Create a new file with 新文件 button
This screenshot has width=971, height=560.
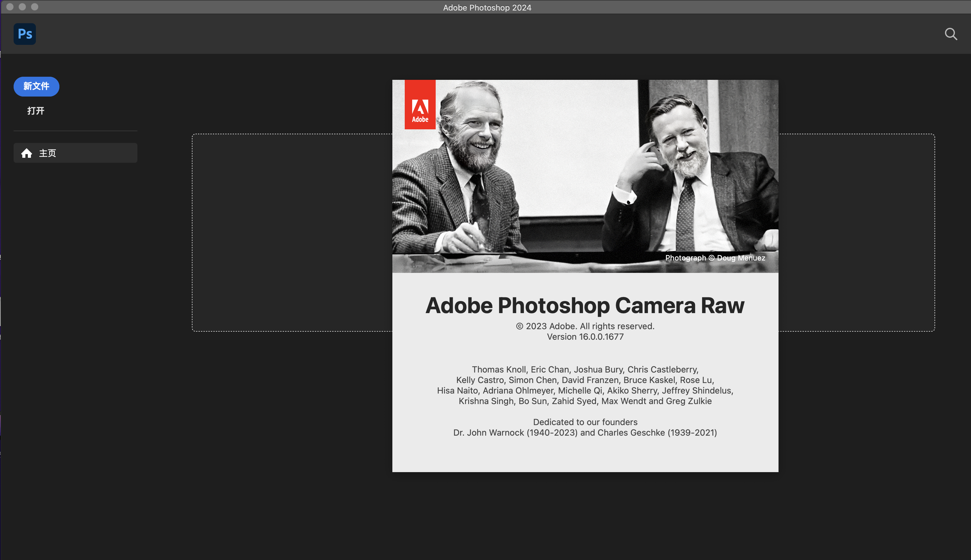click(x=37, y=86)
